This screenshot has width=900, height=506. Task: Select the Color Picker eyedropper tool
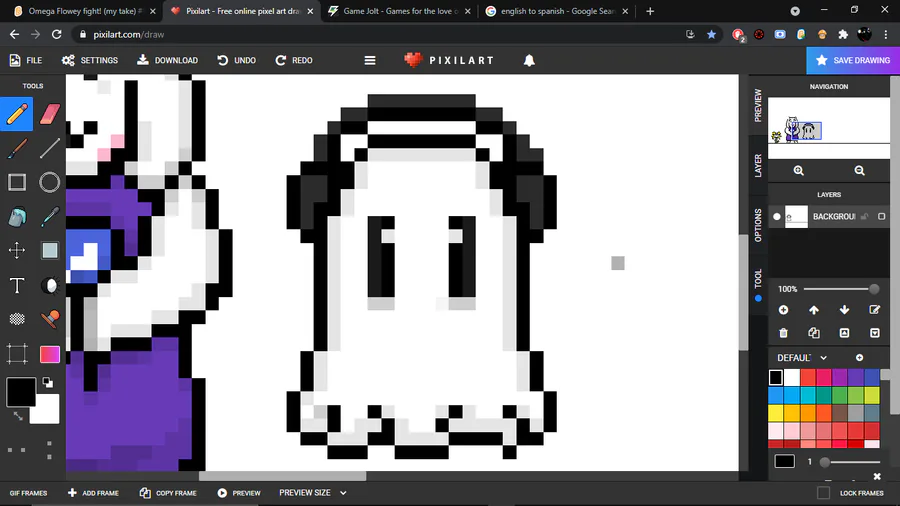50,217
